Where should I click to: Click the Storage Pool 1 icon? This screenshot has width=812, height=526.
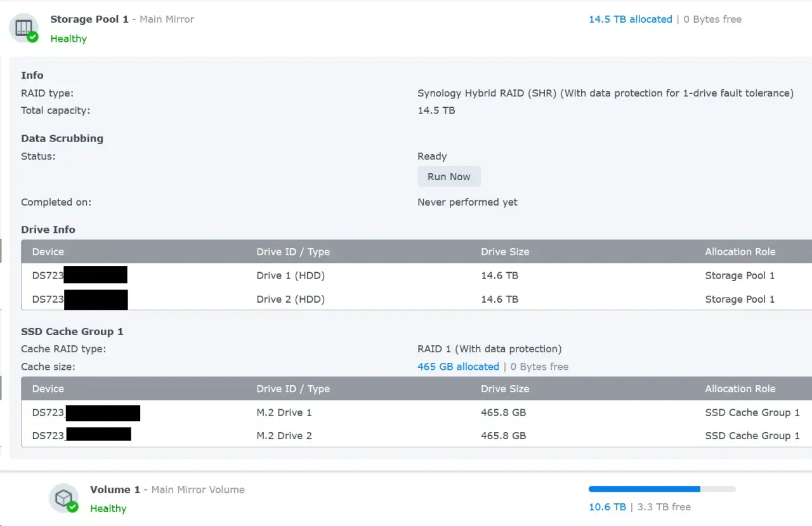(23, 28)
